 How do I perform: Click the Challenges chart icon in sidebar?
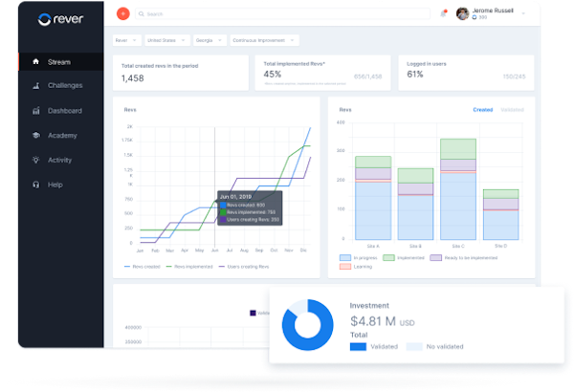[35, 86]
